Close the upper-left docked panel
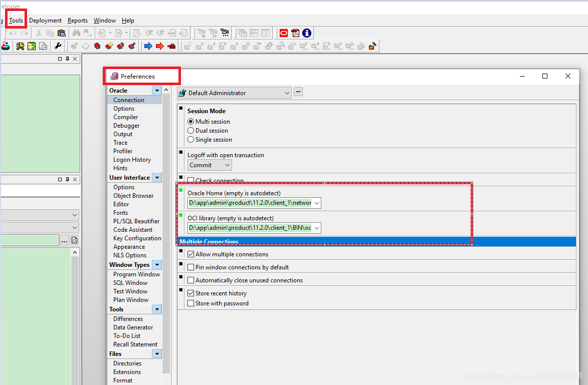Image resolution: width=588 pixels, height=385 pixels. (x=75, y=59)
